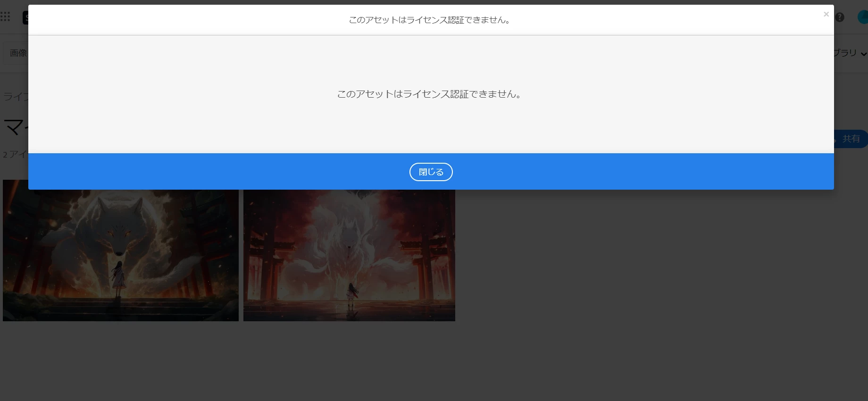This screenshot has height=401, width=868.
Task: Open the 画像 filter selector
Action: (16, 53)
